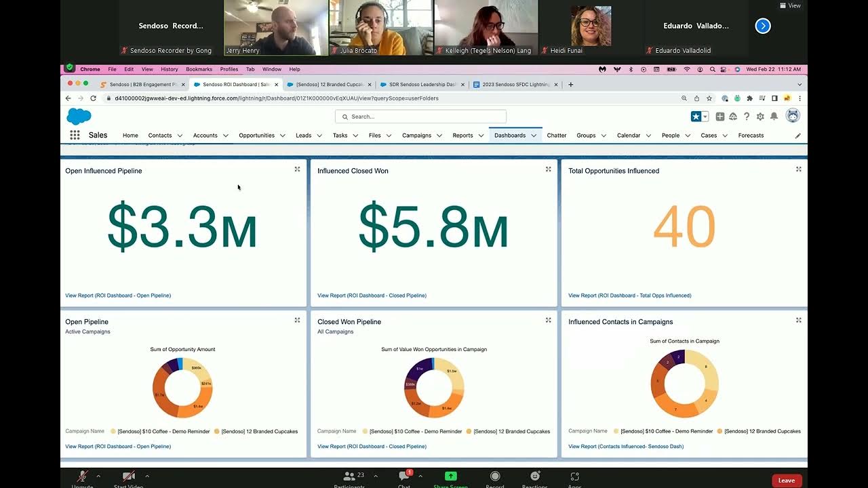Expand the Open Influenced Pipeline widget

(x=297, y=169)
